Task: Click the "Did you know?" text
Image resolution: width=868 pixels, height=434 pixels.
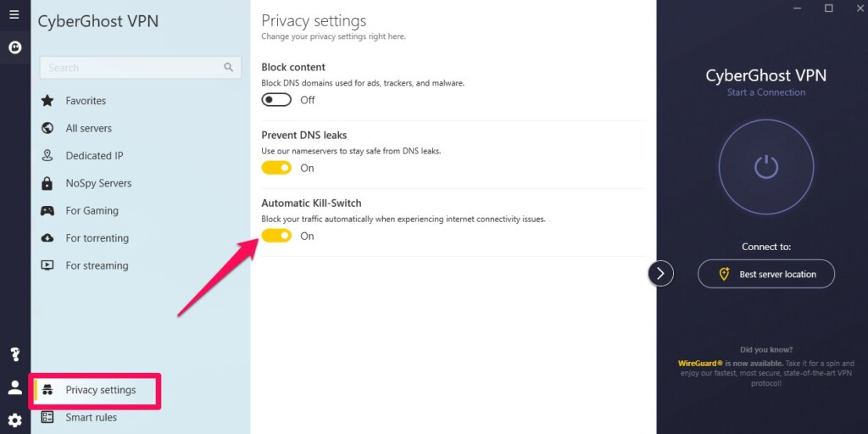Action: click(x=766, y=350)
